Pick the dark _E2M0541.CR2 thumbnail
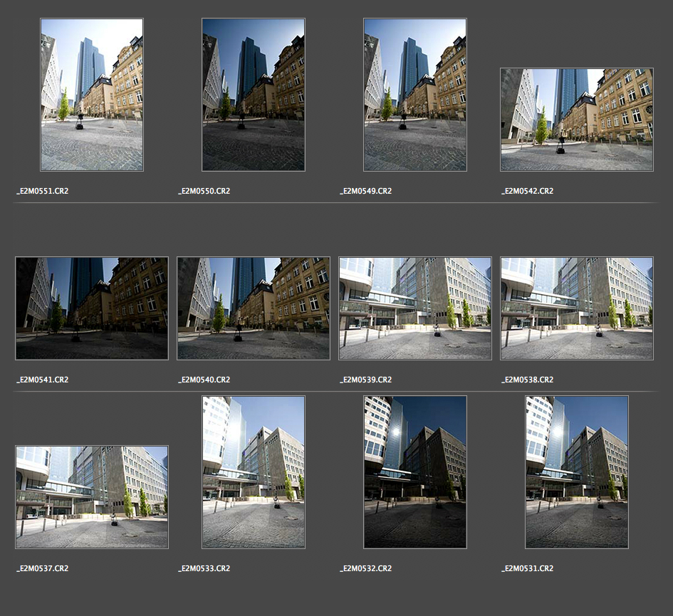This screenshot has height=616, width=673. pos(92,308)
